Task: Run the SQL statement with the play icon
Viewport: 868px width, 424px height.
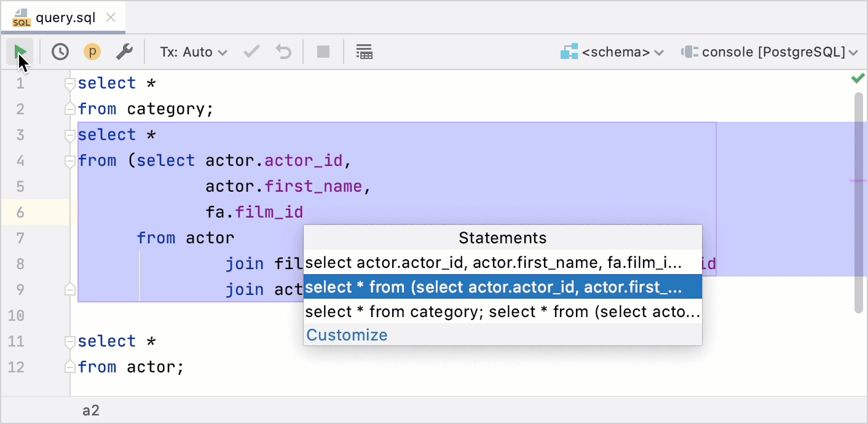Action: (20, 52)
